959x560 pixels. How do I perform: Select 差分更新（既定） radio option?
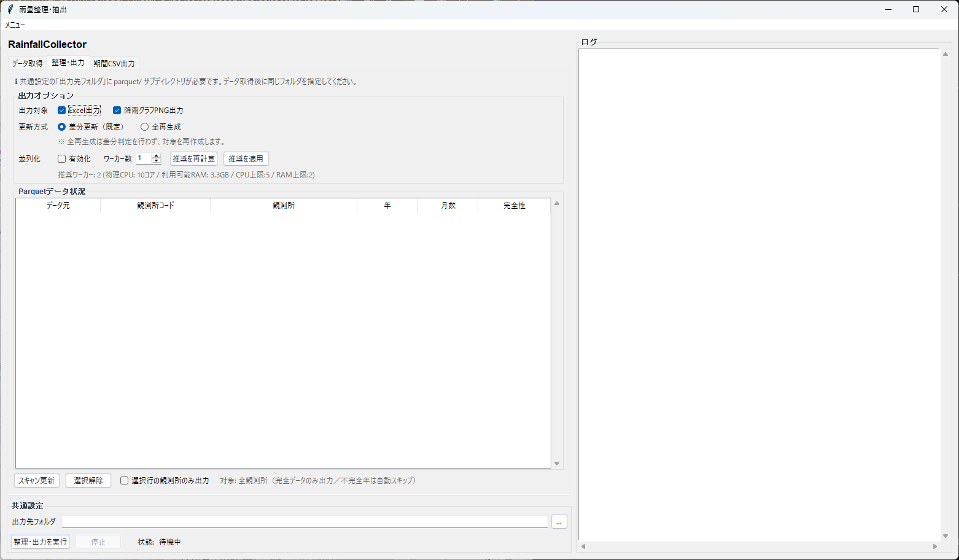point(62,127)
